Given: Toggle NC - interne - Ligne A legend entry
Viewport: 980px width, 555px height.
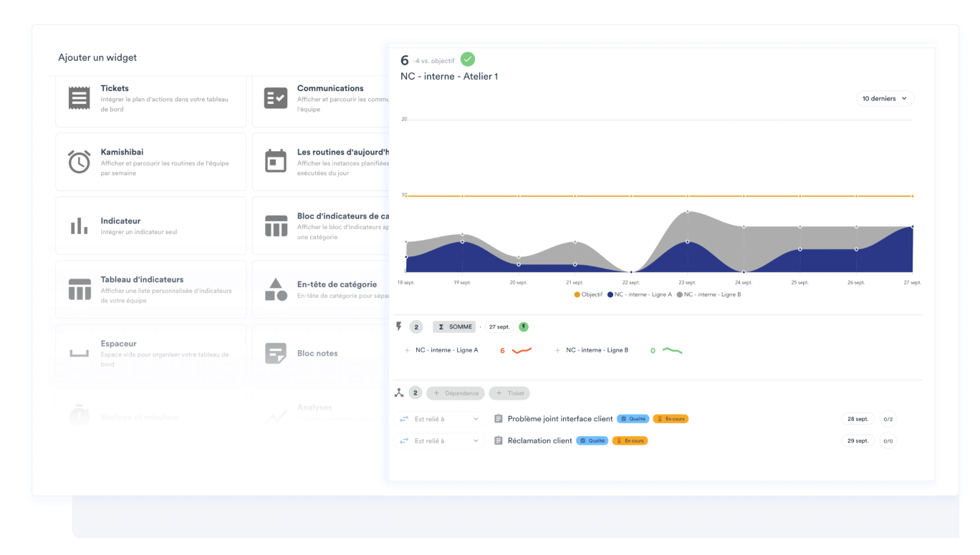Looking at the screenshot, I should coord(639,294).
